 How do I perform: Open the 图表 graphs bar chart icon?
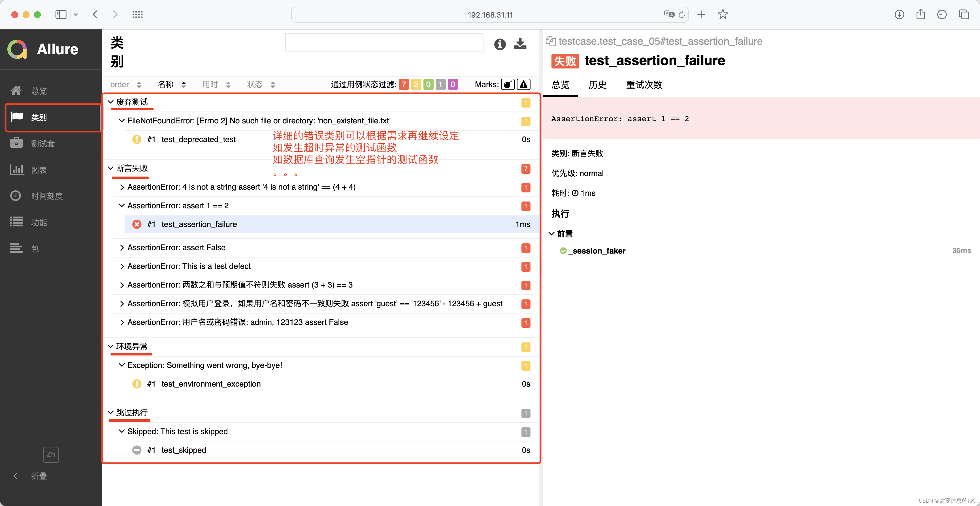pos(16,170)
